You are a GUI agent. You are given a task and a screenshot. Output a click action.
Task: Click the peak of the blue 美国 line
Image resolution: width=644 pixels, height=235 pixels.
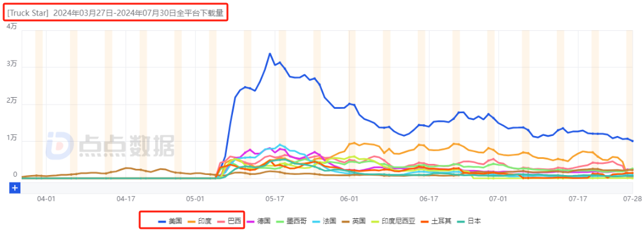coord(270,53)
